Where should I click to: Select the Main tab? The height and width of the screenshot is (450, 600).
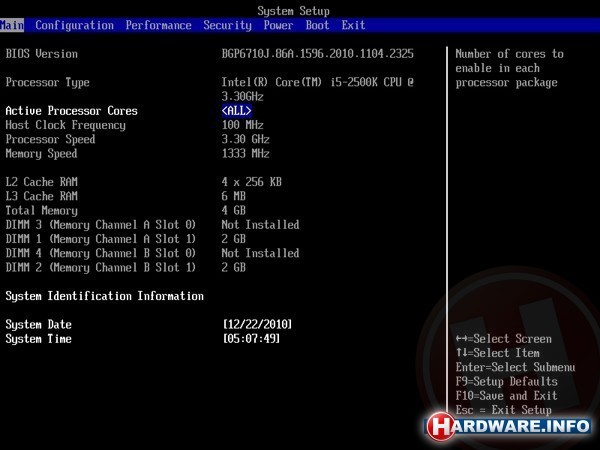tap(12, 25)
